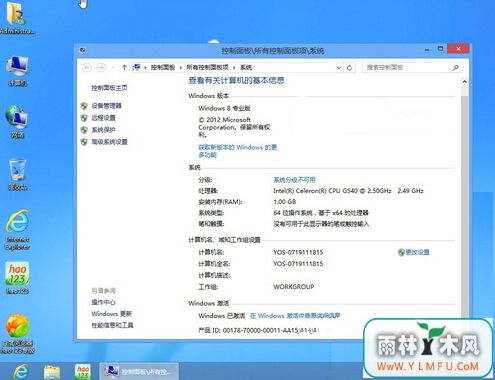Click 获取新版本的 Windows 的更多功能 link
The width and height of the screenshot is (495, 380).
click(x=238, y=151)
